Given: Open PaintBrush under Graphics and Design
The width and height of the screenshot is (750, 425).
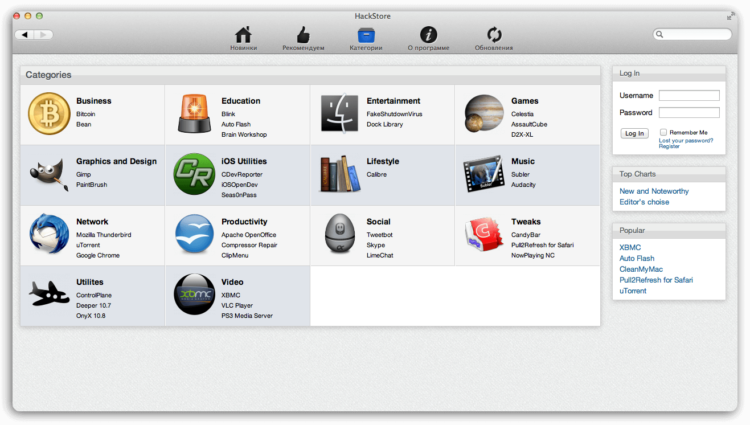Looking at the screenshot, I should [91, 185].
